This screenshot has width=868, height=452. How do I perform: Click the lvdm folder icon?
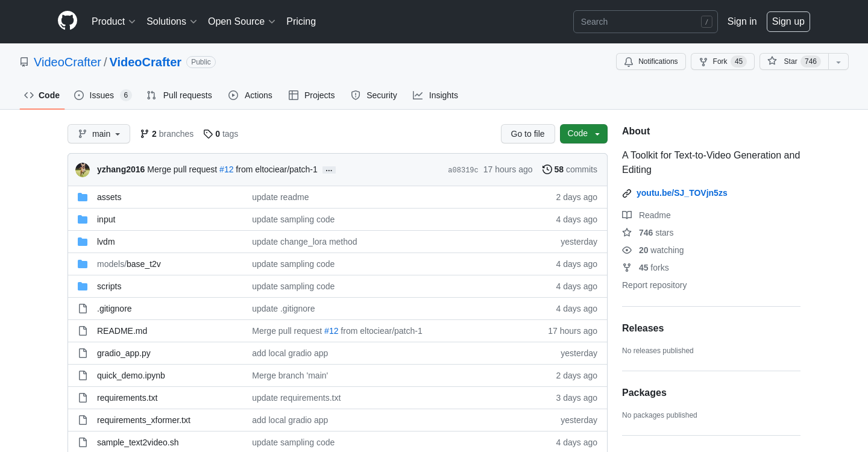pos(83,242)
